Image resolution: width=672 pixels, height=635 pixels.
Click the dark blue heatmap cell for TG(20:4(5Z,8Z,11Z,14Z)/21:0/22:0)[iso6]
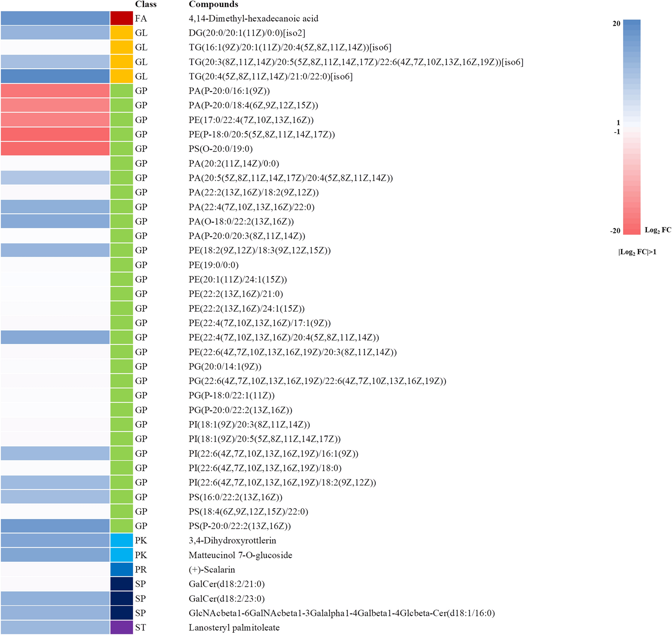pos(55,76)
